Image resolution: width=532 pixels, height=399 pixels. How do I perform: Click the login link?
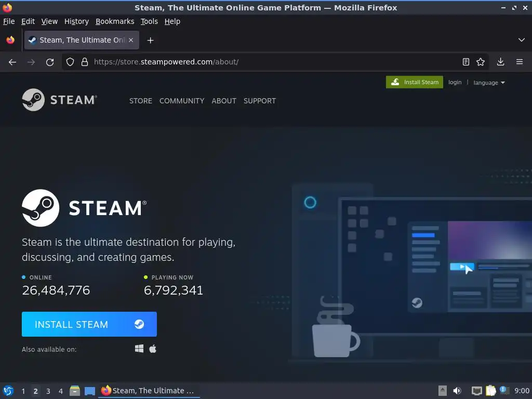455,82
